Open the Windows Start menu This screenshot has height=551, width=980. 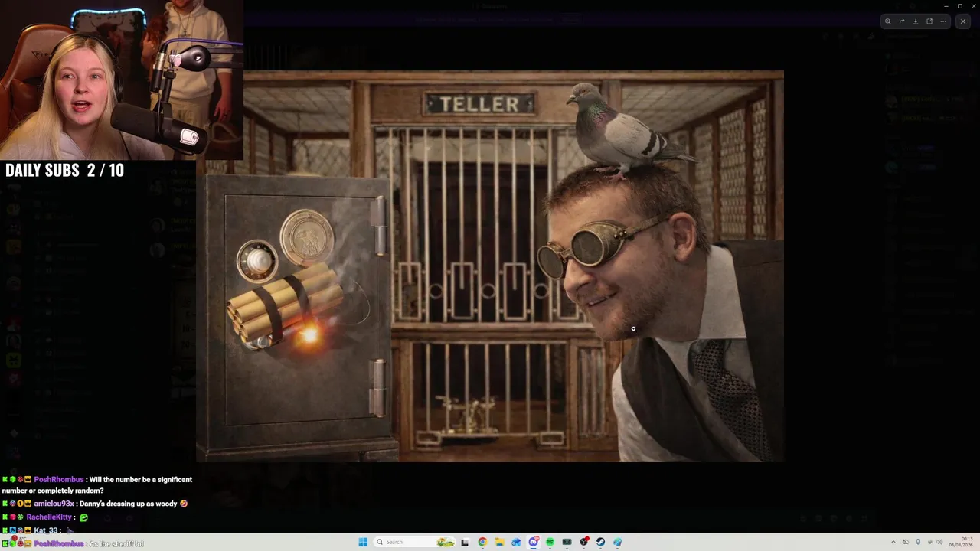click(x=363, y=542)
